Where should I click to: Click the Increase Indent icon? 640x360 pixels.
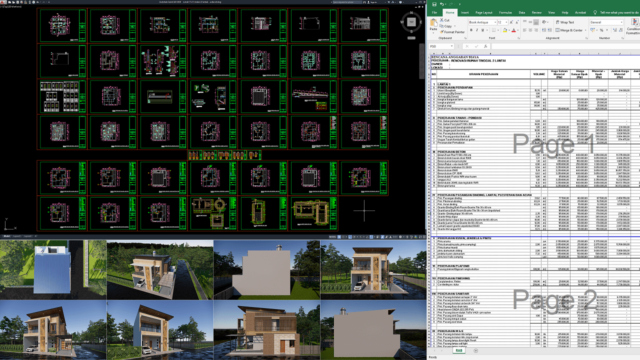click(550, 30)
